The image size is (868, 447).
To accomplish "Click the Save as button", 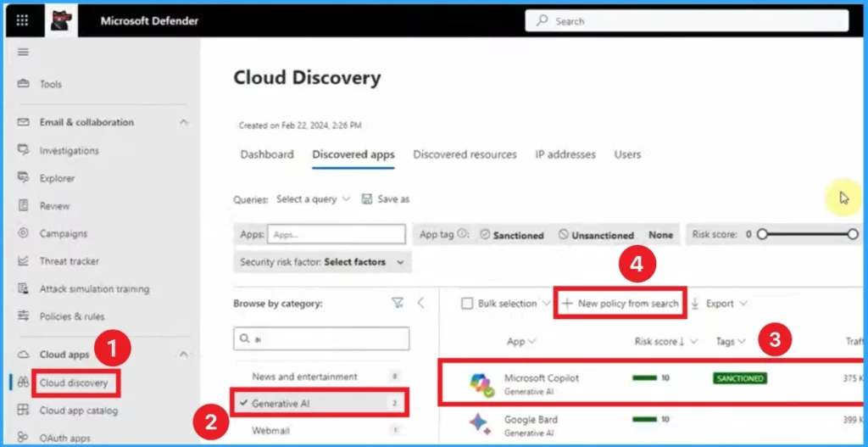I will [386, 198].
